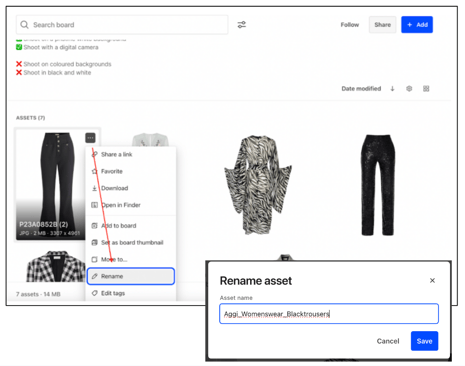
Task: Click the ASSETS (7) heading
Action: [x=30, y=118]
